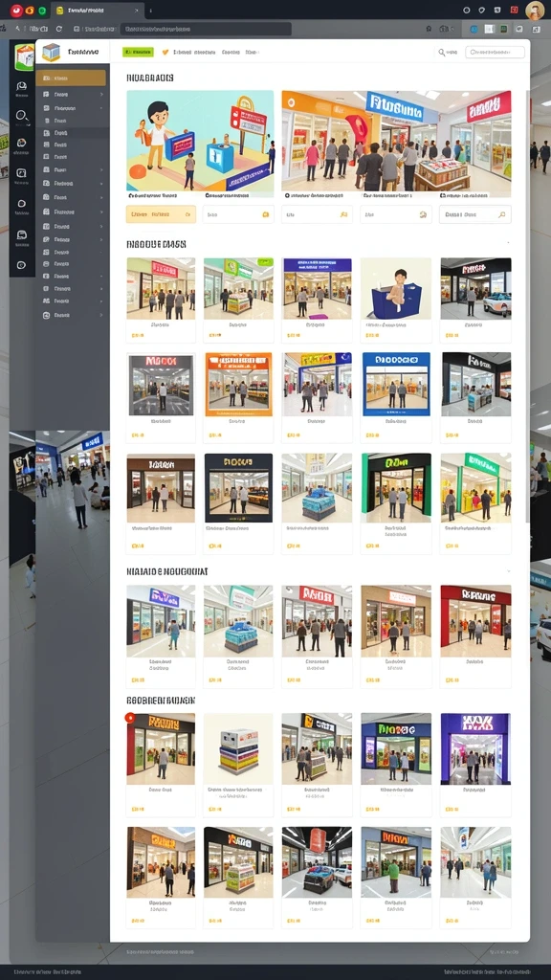The width and height of the screenshot is (551, 980).
Task: Click the orange heart icon in page header
Action: (165, 53)
